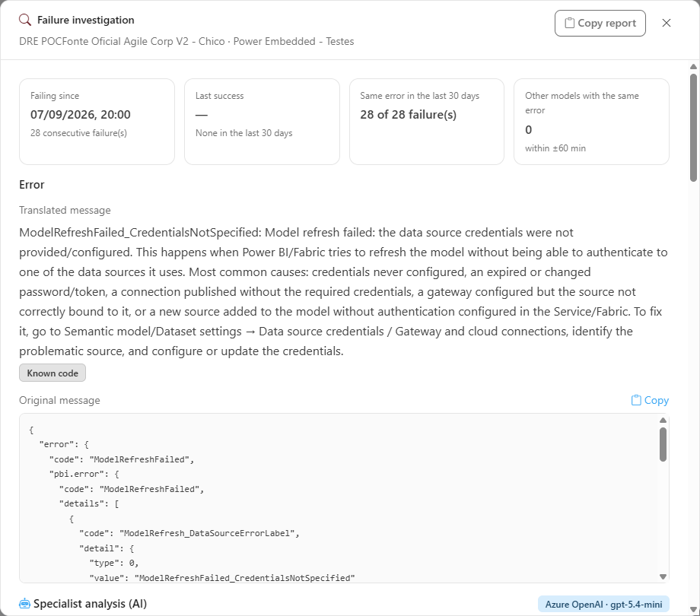Click the JSON line '"detail": {'
Viewport: 700px width, 616px height.
click(107, 548)
